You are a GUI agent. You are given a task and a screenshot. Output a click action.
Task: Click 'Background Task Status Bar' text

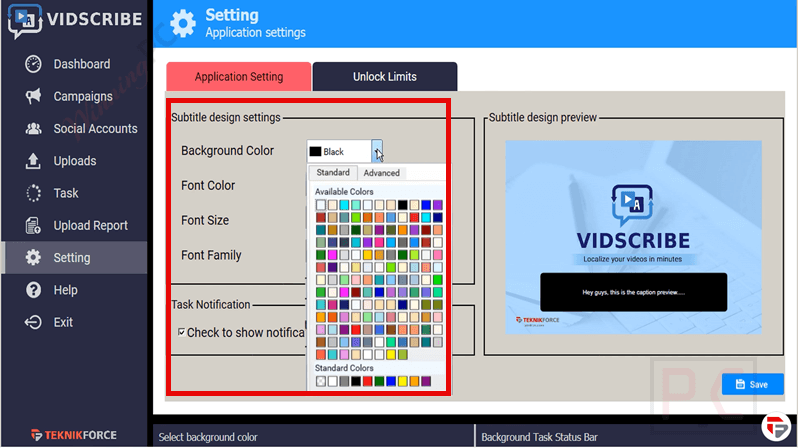pyautogui.click(x=539, y=437)
